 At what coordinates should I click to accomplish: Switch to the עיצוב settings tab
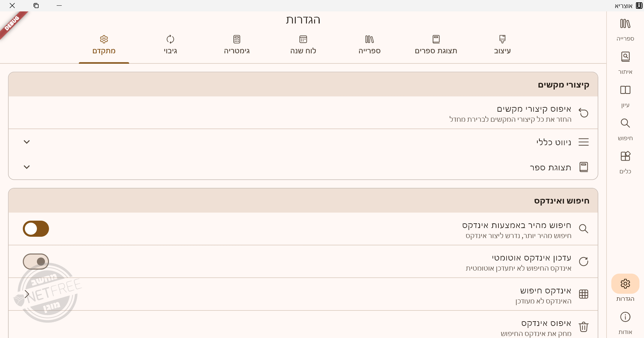[502, 44]
